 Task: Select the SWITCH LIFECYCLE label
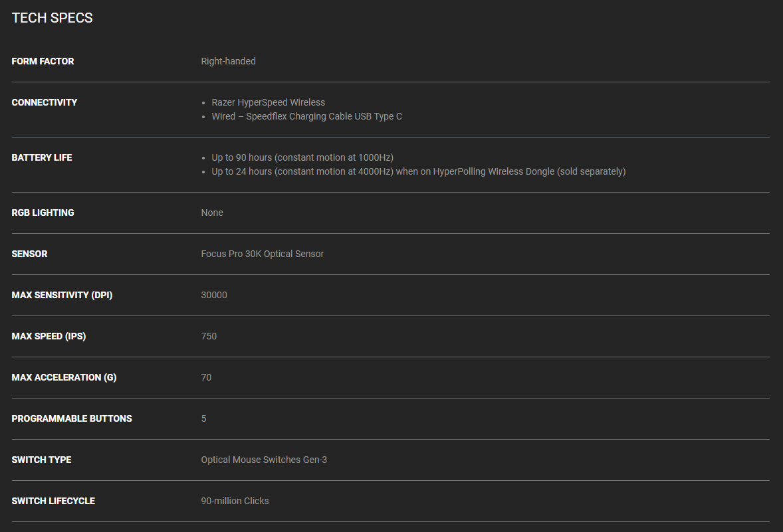[x=53, y=501]
